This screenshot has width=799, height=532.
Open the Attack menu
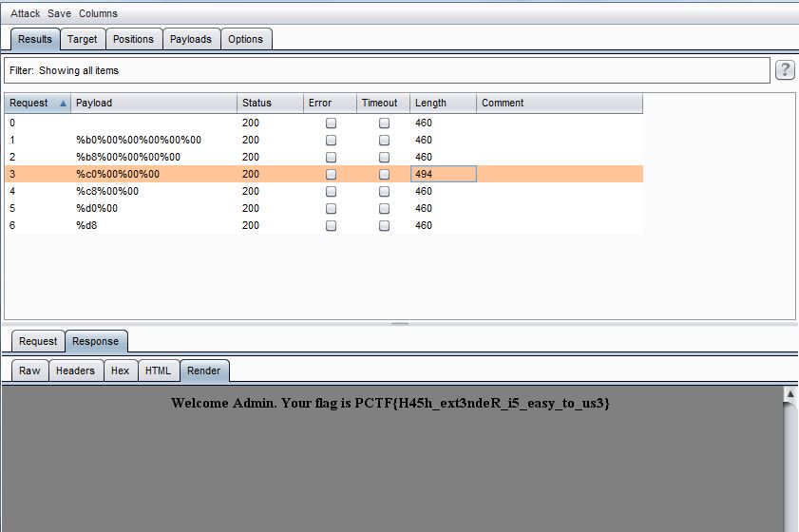(25, 13)
